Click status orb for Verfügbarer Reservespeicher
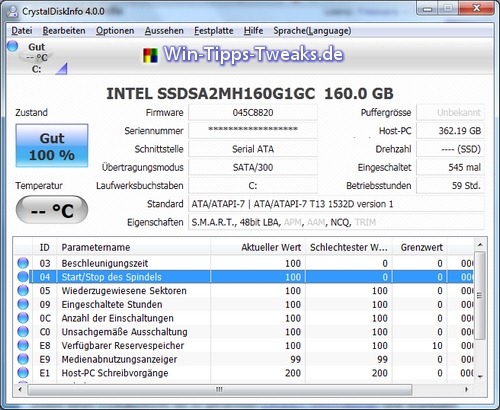500x410 pixels. click(x=23, y=345)
